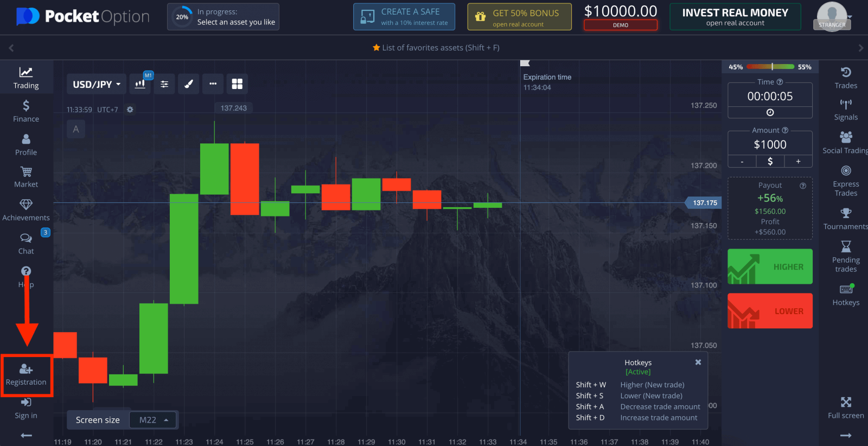
Task: Toggle Full screen mode
Action: click(846, 408)
